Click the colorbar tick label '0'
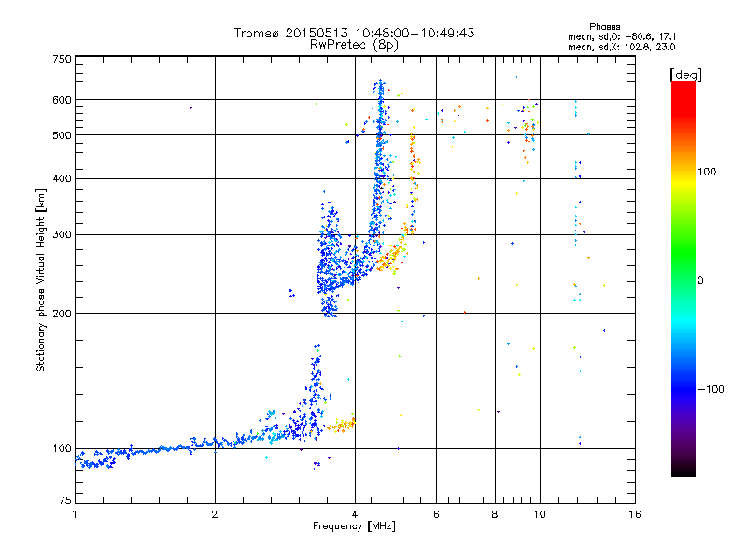 point(700,281)
